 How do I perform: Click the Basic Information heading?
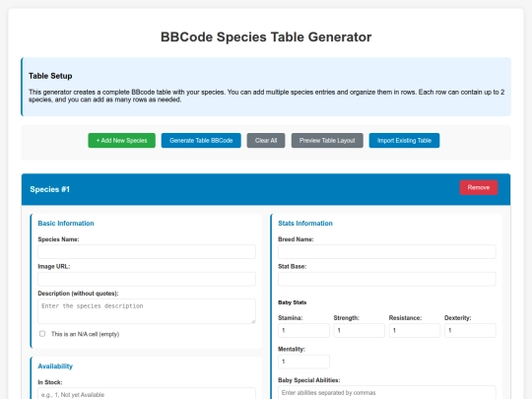tap(66, 224)
